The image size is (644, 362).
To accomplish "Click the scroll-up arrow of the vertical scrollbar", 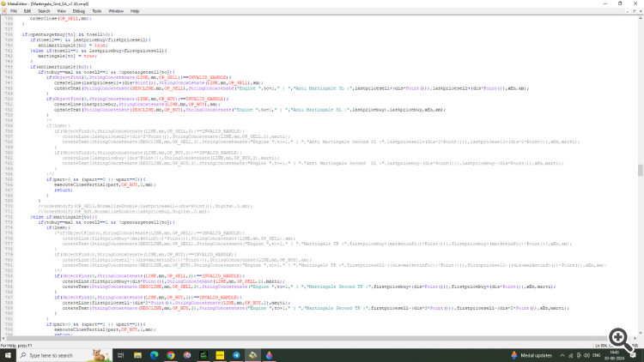I will coord(640,18).
